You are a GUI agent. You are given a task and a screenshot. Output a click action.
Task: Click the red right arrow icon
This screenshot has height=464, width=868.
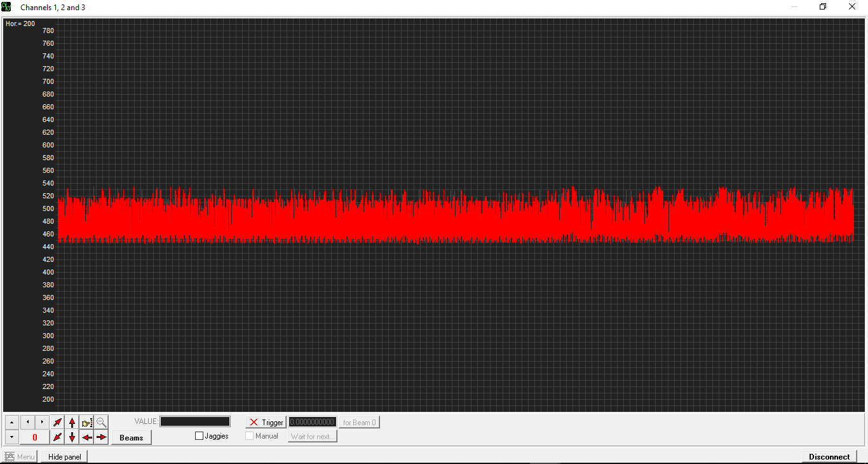click(101, 437)
